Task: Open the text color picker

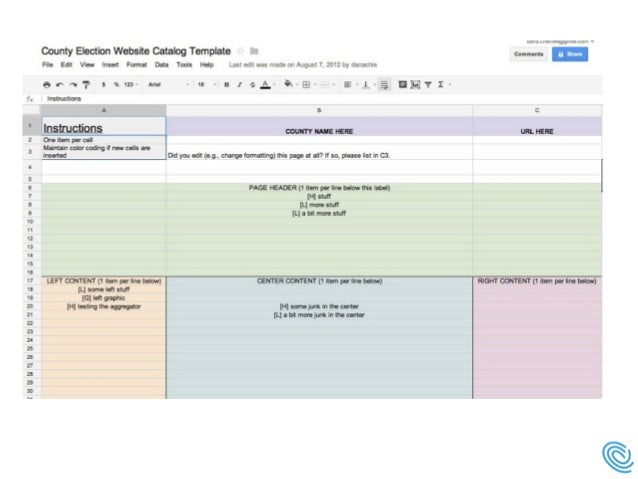Action: [x=267, y=85]
